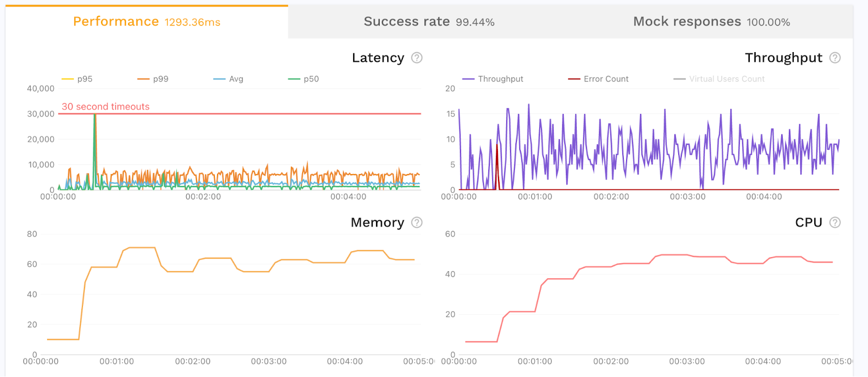Screen dimensions: 868x377
Task: Toggle the Error Count legend series
Action: tap(598, 79)
